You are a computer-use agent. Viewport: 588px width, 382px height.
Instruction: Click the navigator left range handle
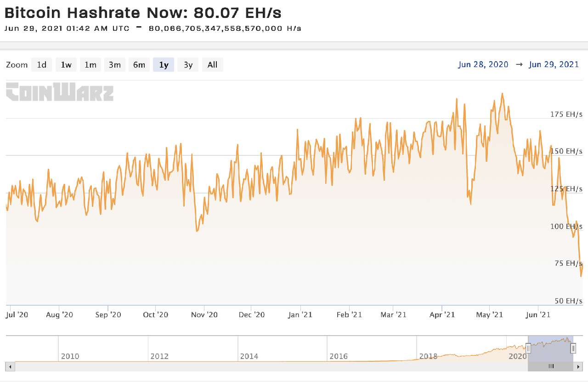[528, 348]
